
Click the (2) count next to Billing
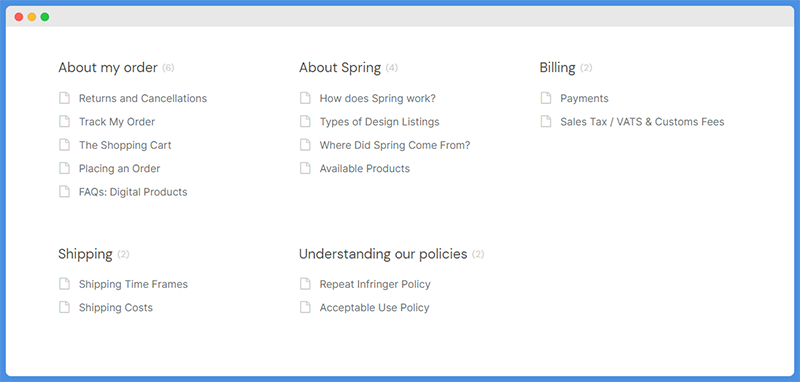coord(586,68)
